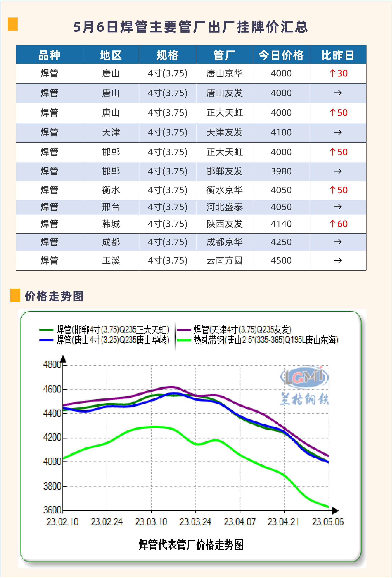
Task: Click the red up arrow for 唐山京华
Action: [333, 73]
